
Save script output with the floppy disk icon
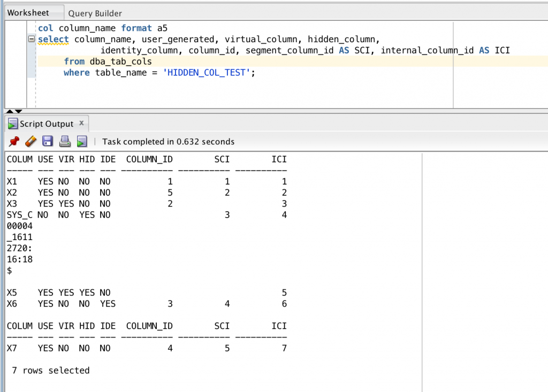click(x=48, y=142)
